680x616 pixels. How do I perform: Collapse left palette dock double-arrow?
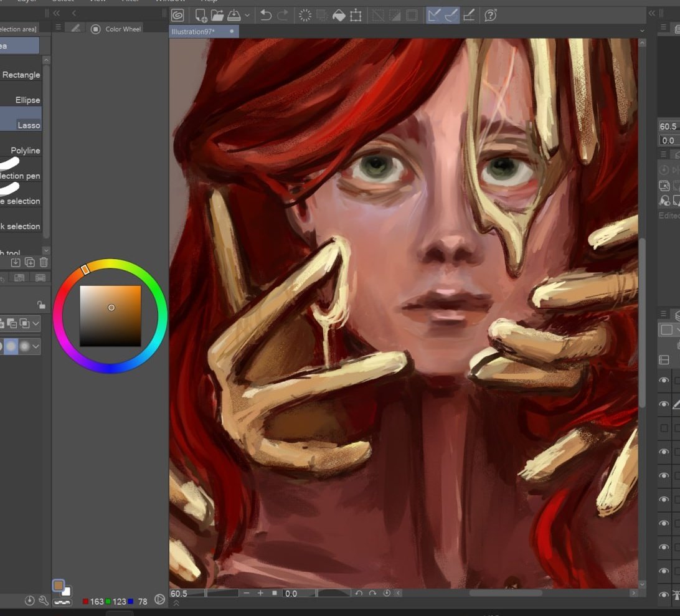57,14
